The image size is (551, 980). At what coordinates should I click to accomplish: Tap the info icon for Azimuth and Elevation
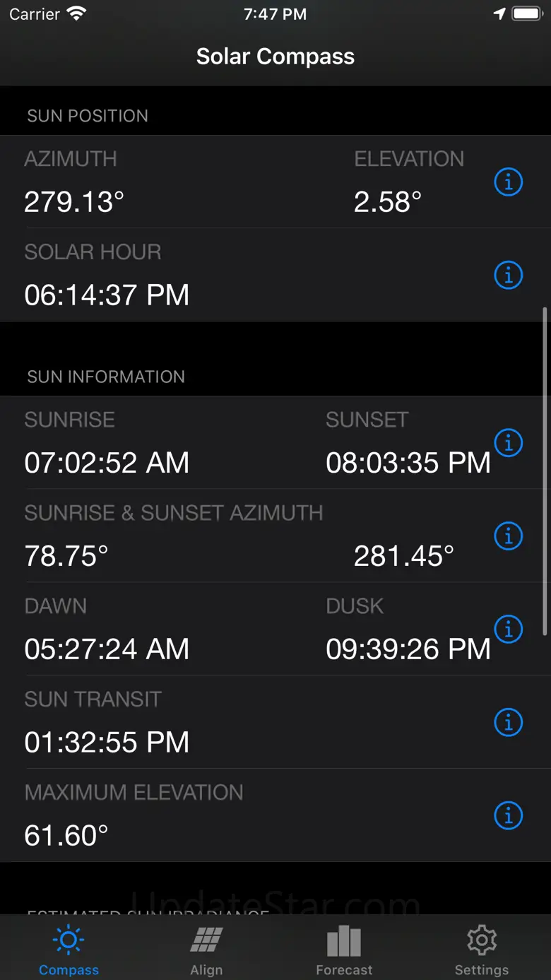pyautogui.click(x=508, y=182)
